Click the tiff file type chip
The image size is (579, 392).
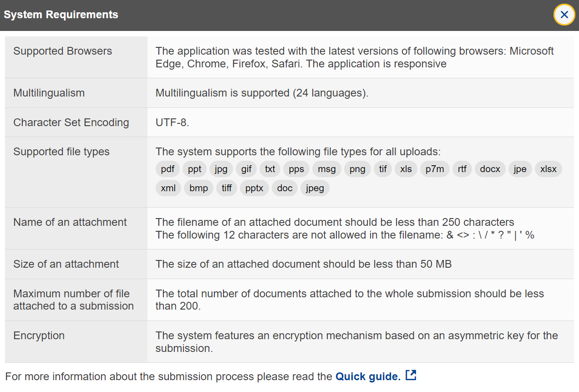(227, 188)
